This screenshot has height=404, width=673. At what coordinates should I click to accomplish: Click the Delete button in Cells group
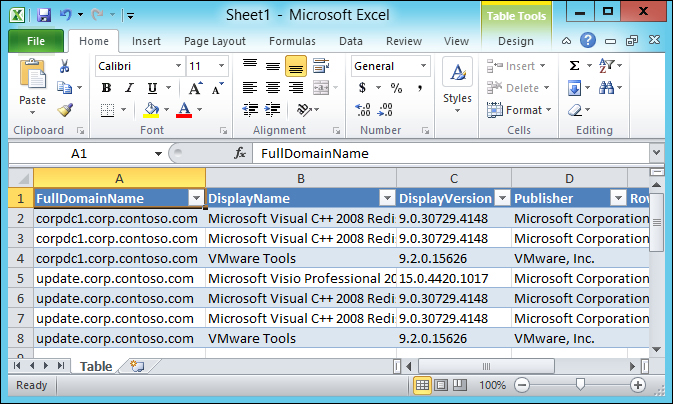pos(518,88)
